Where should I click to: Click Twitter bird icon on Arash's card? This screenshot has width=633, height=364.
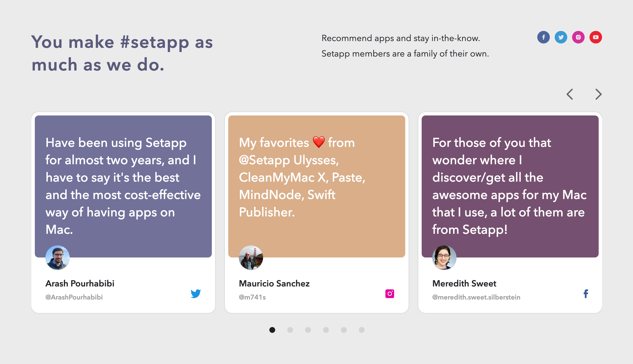pos(196,293)
